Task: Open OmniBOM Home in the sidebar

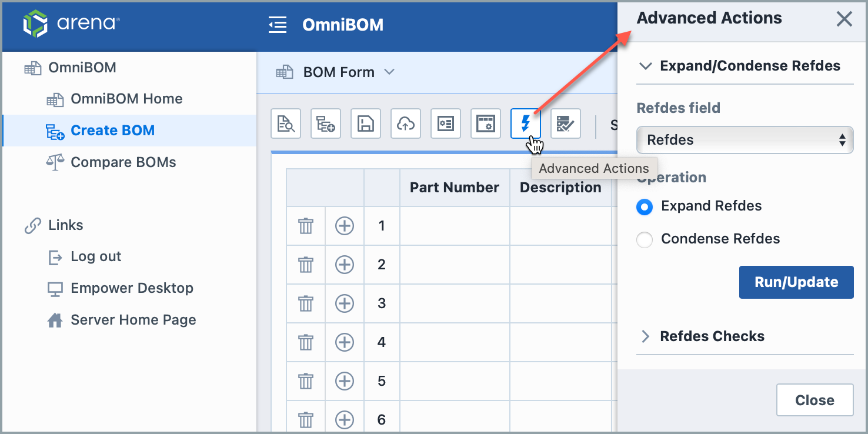Action: click(126, 99)
